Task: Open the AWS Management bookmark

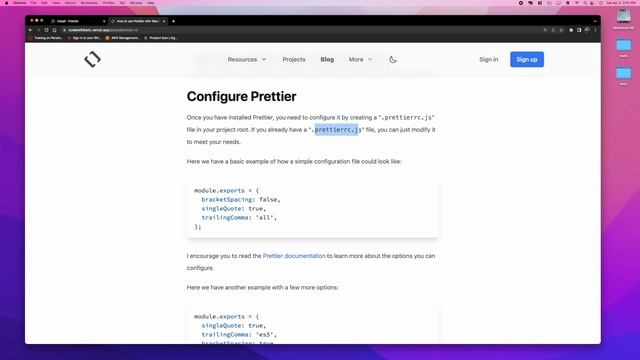Action: 122,38
